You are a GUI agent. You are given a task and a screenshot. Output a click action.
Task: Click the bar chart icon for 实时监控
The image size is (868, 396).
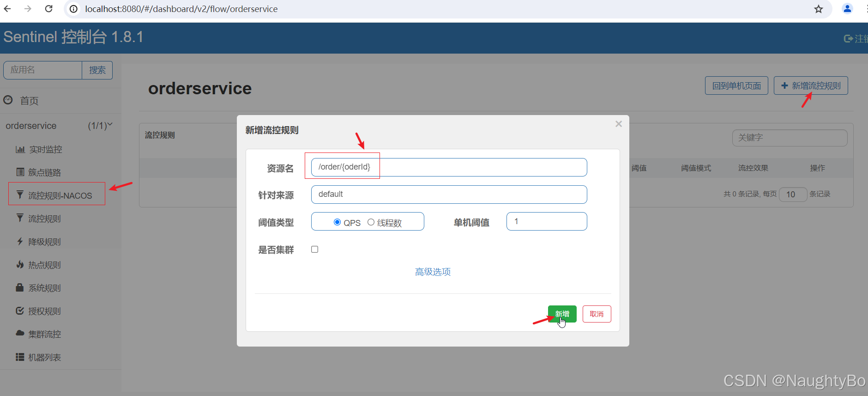20,149
